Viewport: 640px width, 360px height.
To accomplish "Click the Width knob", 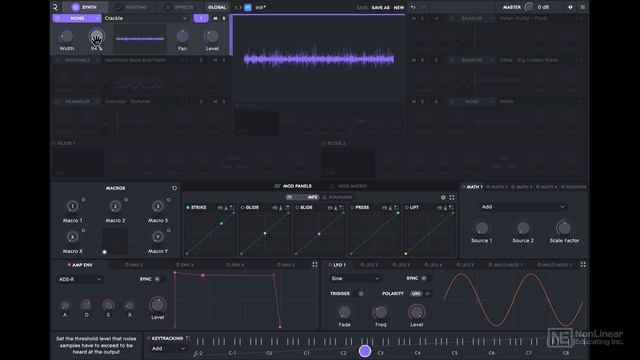I will [67, 37].
